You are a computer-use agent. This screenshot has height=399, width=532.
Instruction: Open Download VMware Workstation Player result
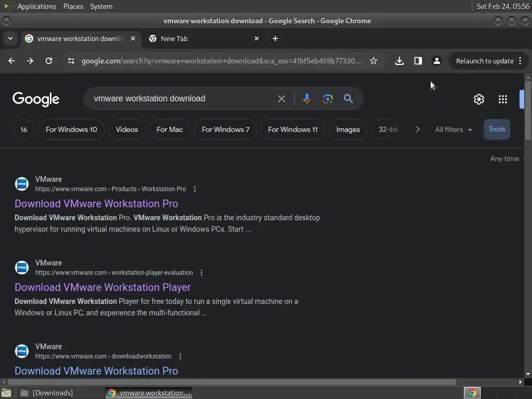click(x=102, y=287)
